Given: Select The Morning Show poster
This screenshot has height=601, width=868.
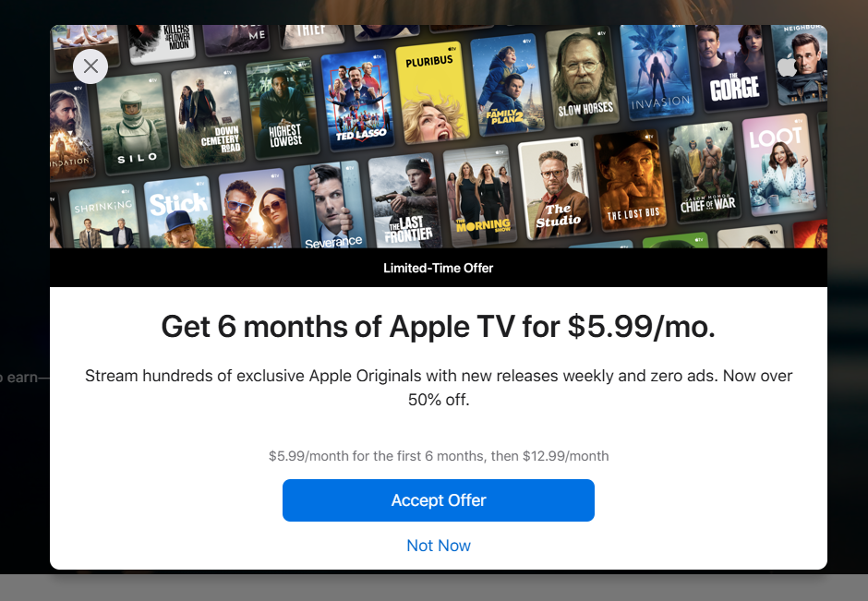Looking at the screenshot, I should [480, 196].
